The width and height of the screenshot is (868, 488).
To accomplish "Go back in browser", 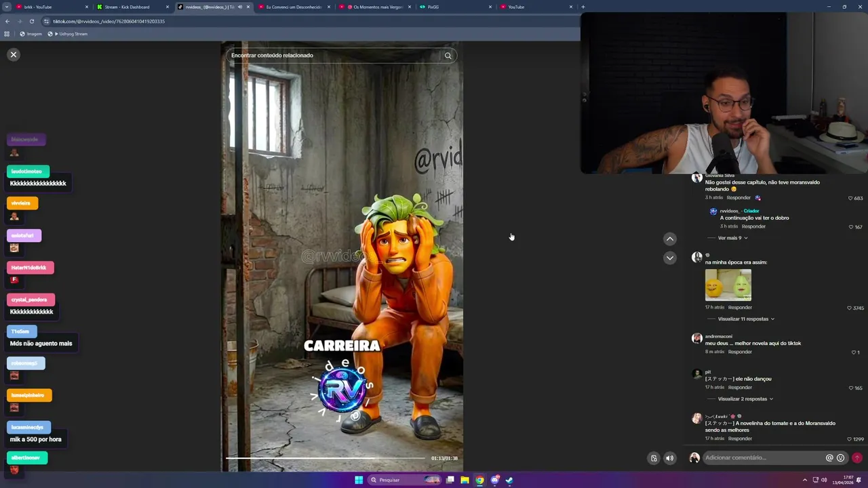I will click(x=7, y=21).
